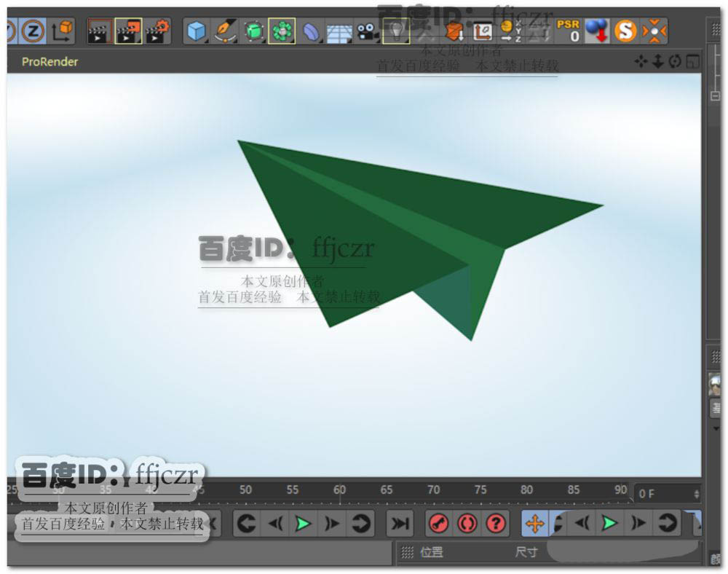Click Go to Next Key in left group
The height and width of the screenshot is (574, 728).
point(360,524)
